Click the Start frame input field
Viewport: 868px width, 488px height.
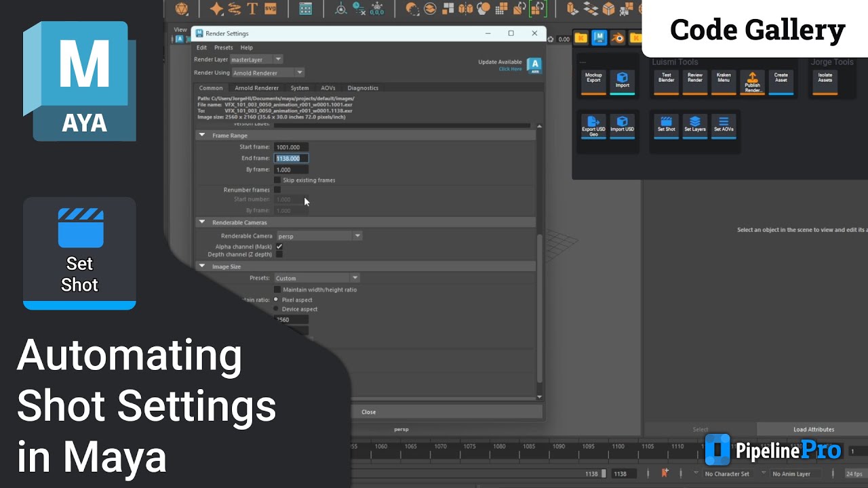292,147
